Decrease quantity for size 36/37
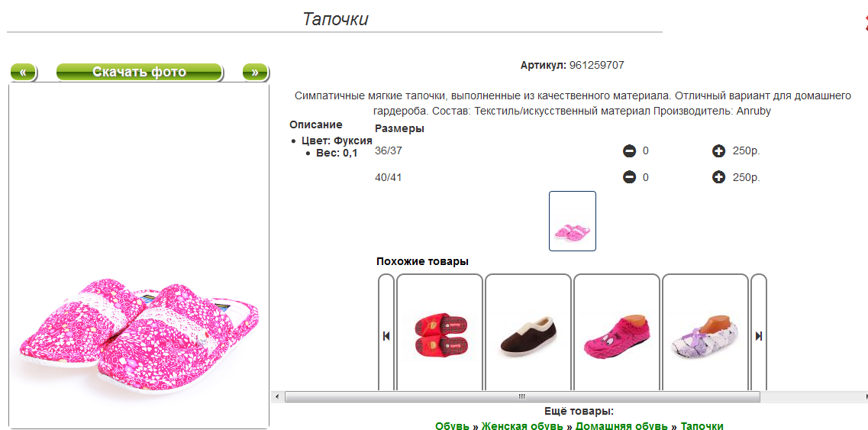 [629, 150]
